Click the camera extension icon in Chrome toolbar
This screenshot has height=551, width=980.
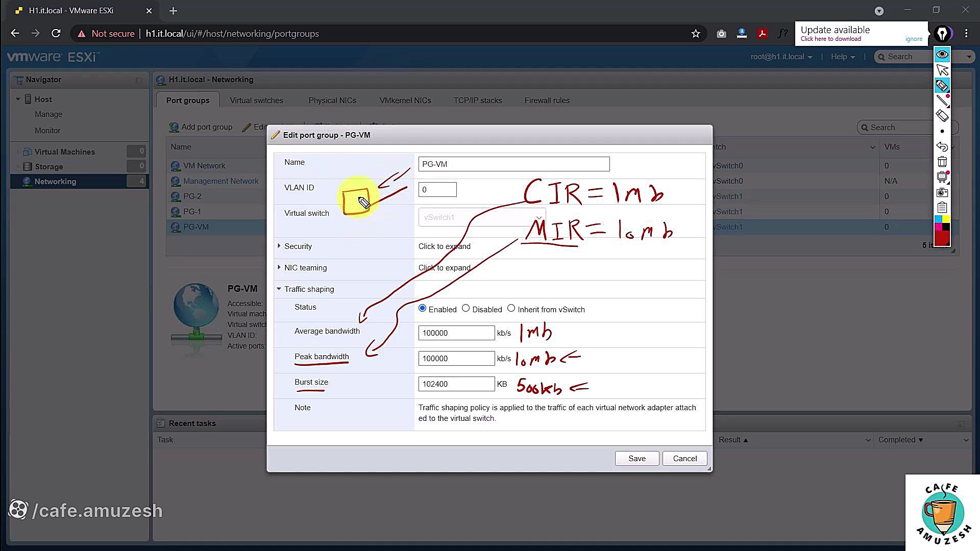coord(721,34)
